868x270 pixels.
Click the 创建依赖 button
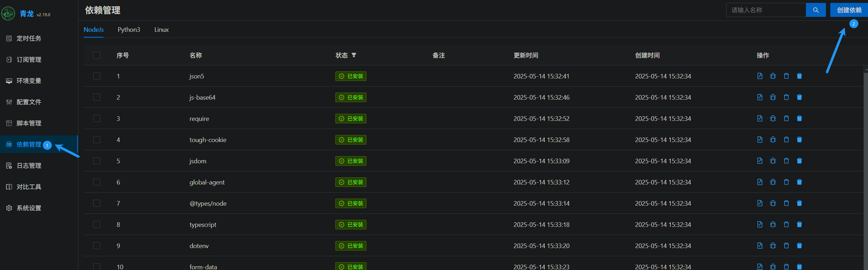pos(849,10)
